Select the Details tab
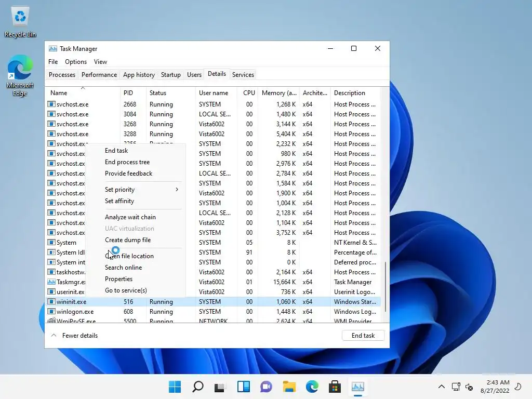This screenshot has width=532, height=399. click(x=217, y=74)
